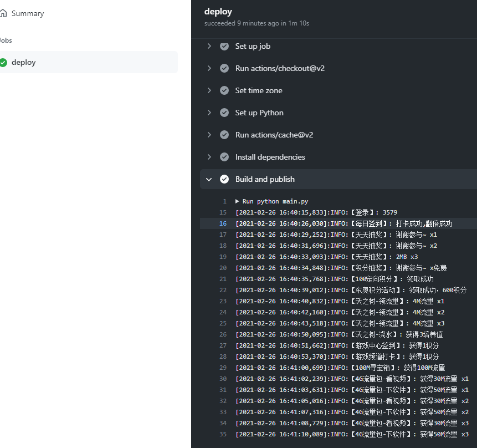Click the deploy heading in log panel

click(218, 12)
